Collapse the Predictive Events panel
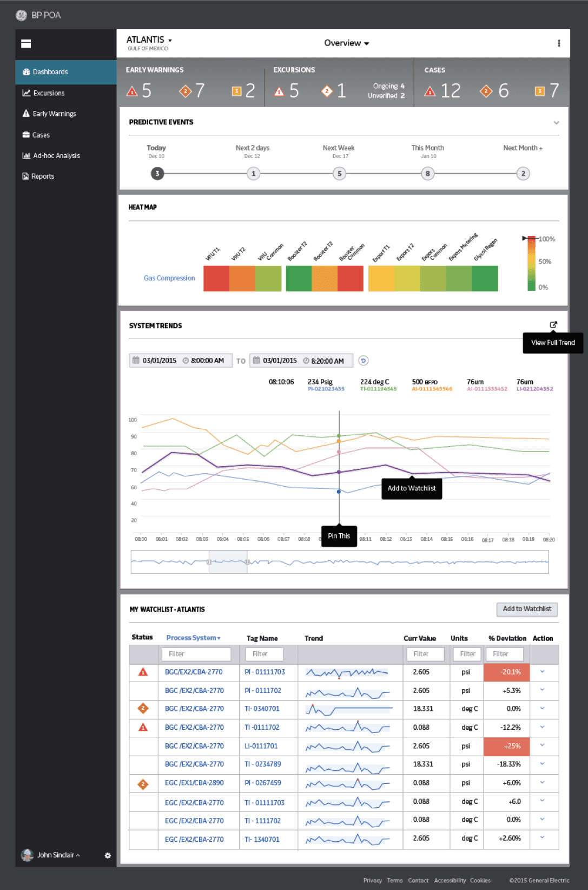Screen dimensions: 588x890 tap(556, 123)
